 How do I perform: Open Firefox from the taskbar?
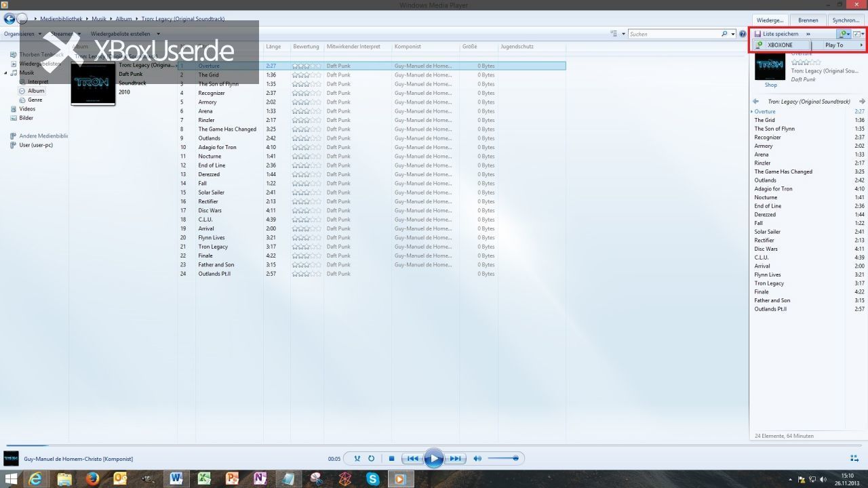coord(92,479)
